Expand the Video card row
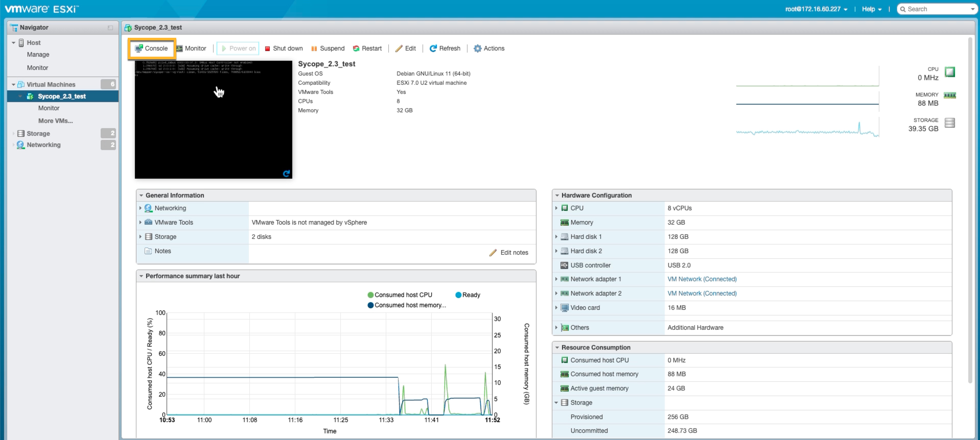The width and height of the screenshot is (980, 440). [x=556, y=308]
